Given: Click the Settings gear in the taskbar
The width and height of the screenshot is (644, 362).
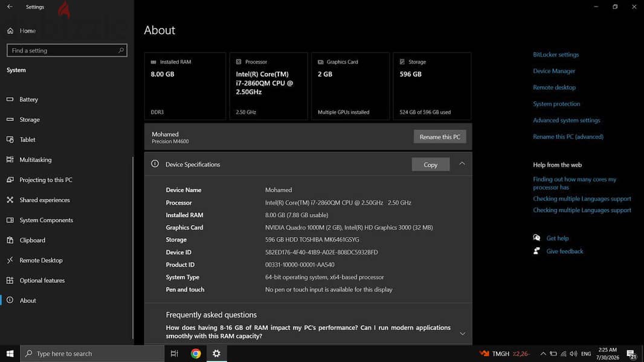Looking at the screenshot, I should 216,354.
